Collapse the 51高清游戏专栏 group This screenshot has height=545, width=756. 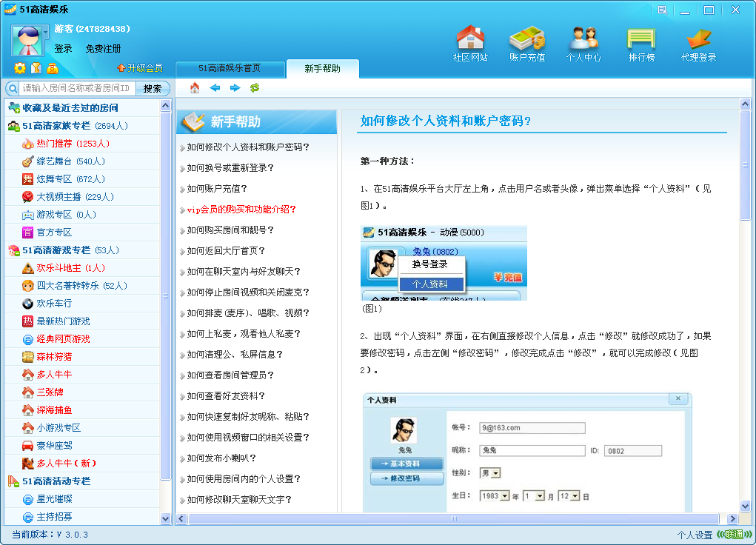point(14,250)
